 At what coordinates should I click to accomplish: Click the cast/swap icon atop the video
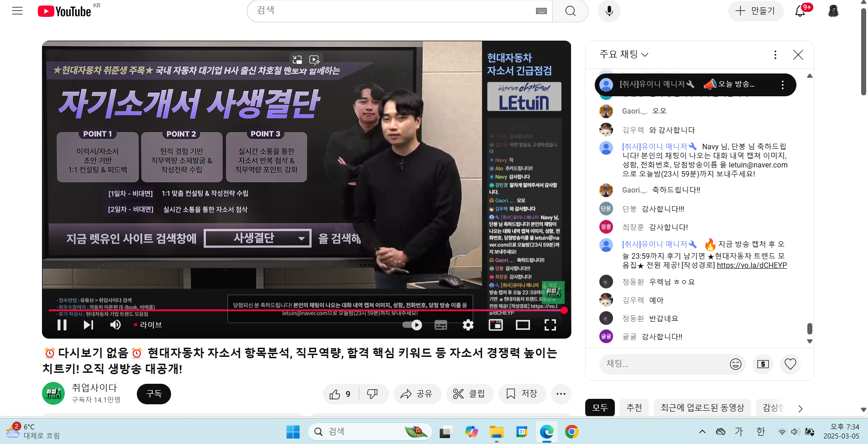[297, 60]
